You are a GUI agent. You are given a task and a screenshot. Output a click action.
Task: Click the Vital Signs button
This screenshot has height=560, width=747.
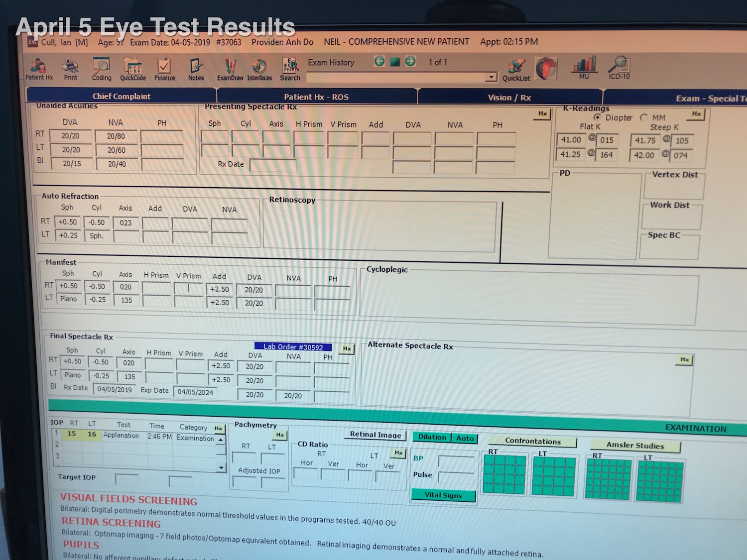pos(443,495)
